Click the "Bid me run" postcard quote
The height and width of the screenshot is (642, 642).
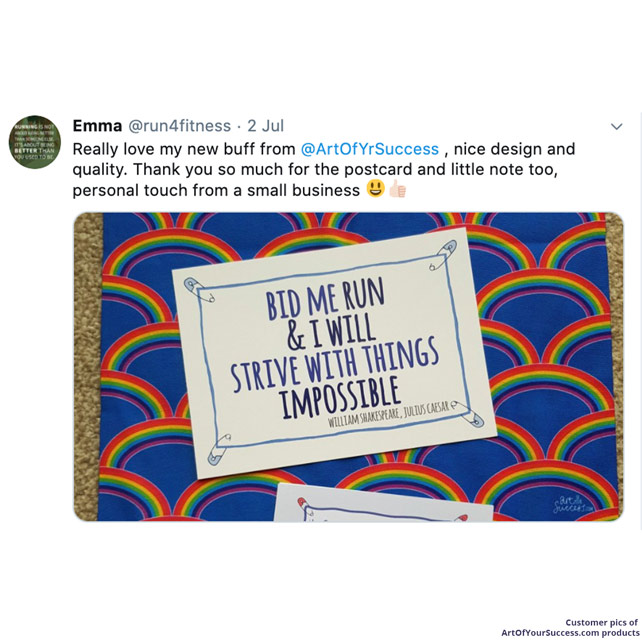coord(335,349)
